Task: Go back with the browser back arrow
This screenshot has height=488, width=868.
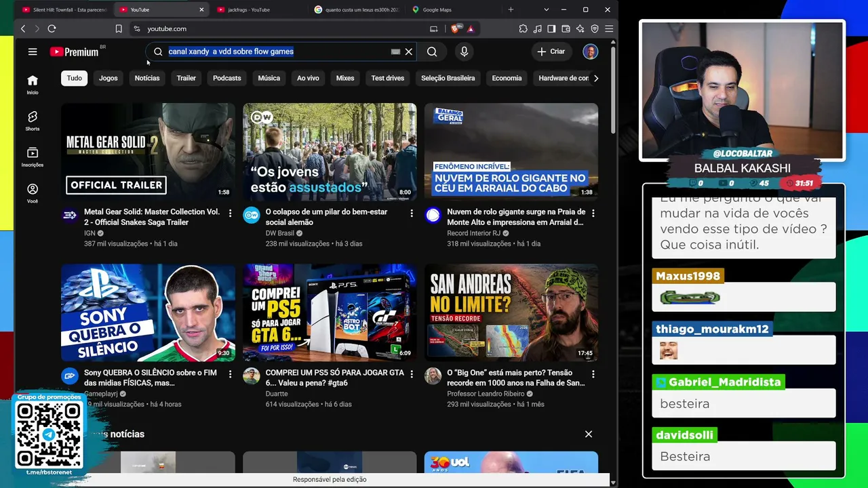Action: (23, 28)
